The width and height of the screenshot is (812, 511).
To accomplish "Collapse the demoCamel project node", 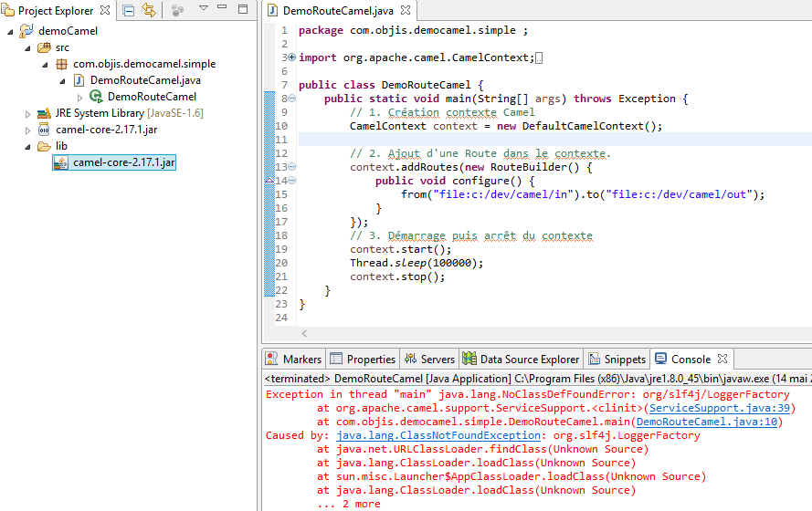I will [x=10, y=32].
